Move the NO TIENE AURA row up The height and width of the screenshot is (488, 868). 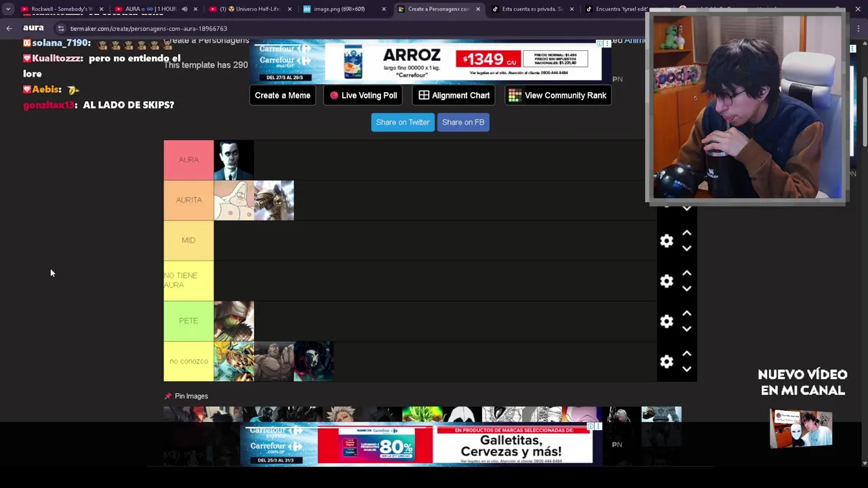[686, 272]
